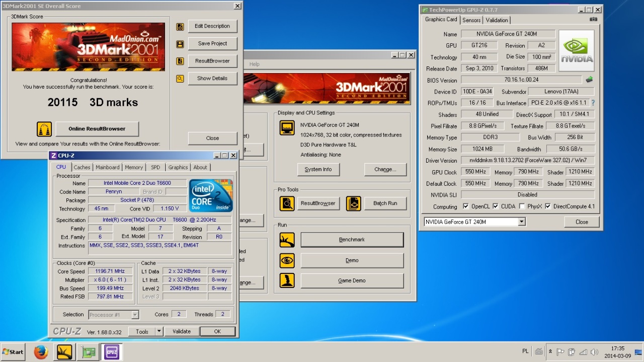Click the network signal tray icon
This screenshot has height=362, width=644.
coord(583,352)
